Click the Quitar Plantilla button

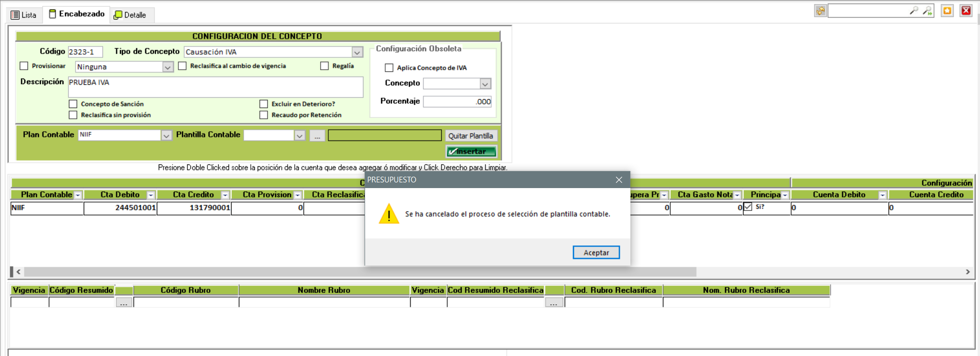point(471,136)
